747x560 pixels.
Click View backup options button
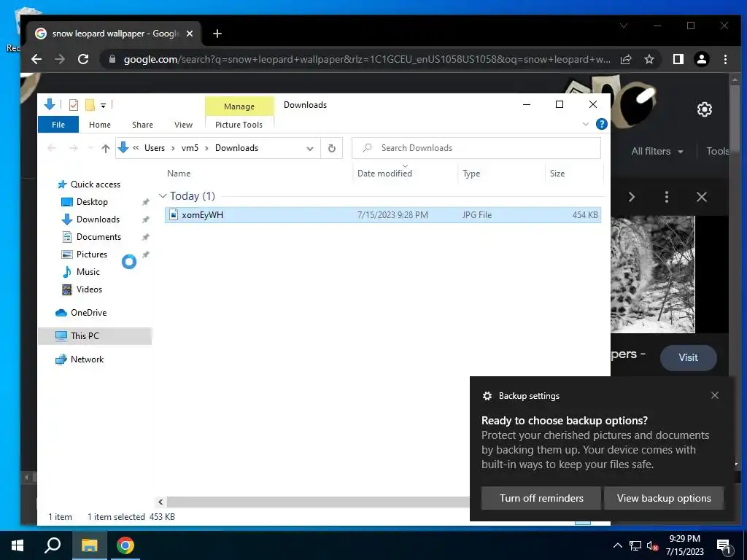point(664,498)
